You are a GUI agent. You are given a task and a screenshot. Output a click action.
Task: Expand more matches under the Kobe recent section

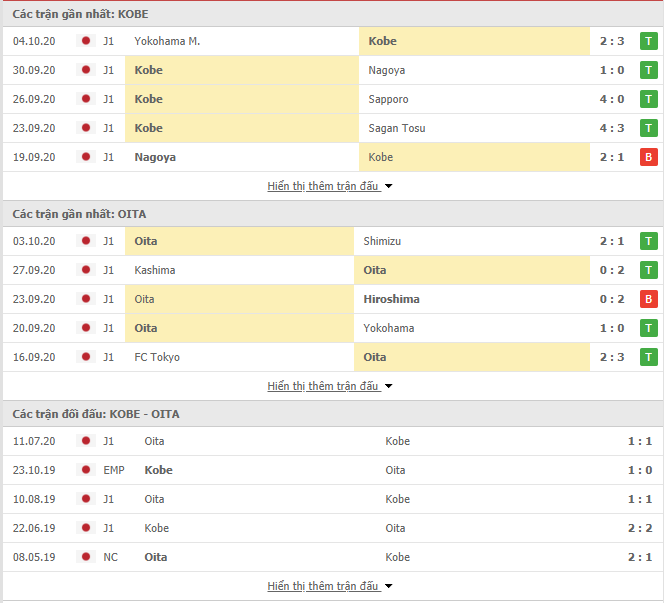(329, 186)
